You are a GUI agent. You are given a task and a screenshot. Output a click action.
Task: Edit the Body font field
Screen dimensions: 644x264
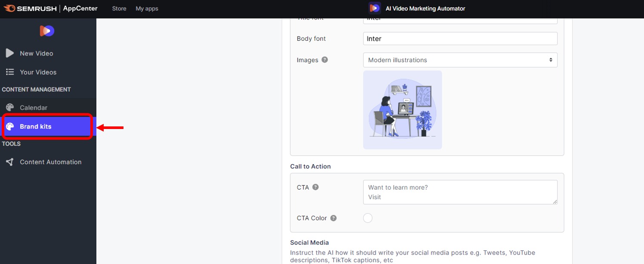460,39
